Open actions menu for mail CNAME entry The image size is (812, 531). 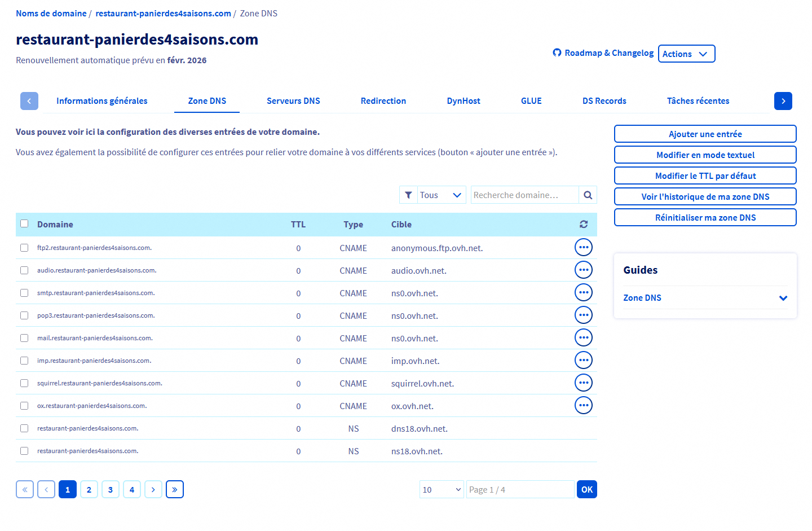583,338
